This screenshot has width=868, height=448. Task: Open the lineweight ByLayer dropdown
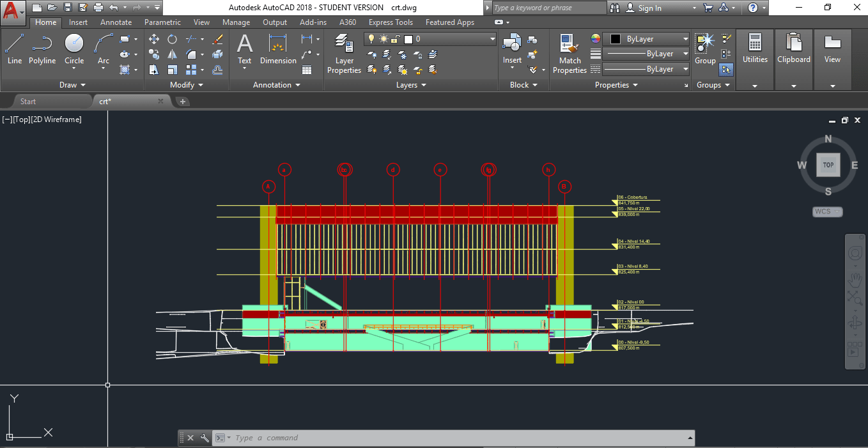646,54
